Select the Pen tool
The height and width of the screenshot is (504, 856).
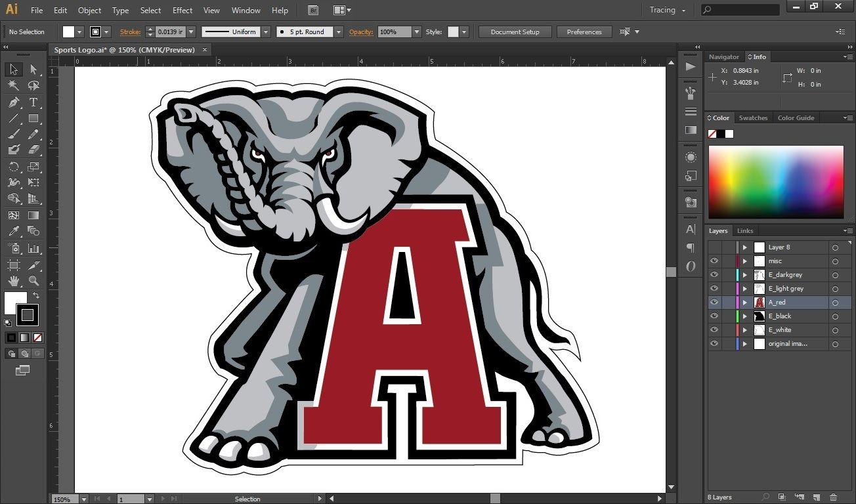tap(13, 102)
